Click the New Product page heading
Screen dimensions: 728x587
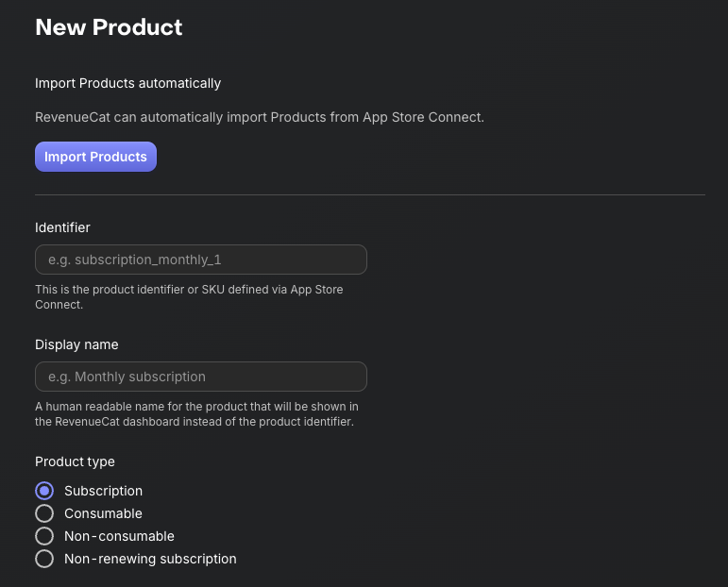(109, 27)
